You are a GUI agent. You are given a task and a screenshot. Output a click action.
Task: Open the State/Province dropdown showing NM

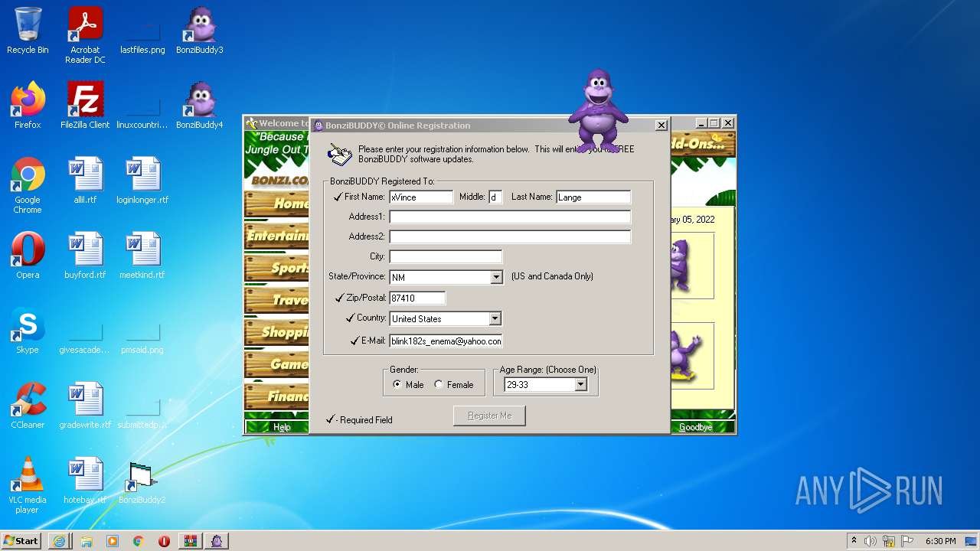pos(496,277)
